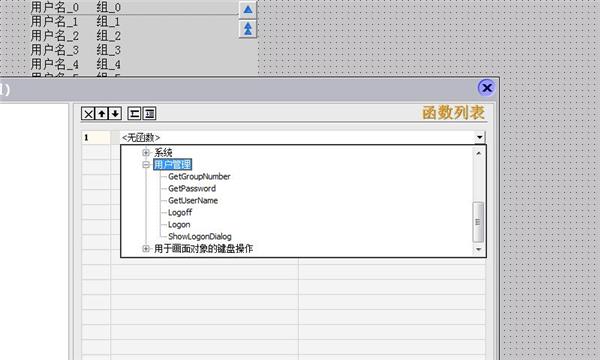600x360 pixels.
Task: Expand the 系统 tree node
Action: coord(146,153)
